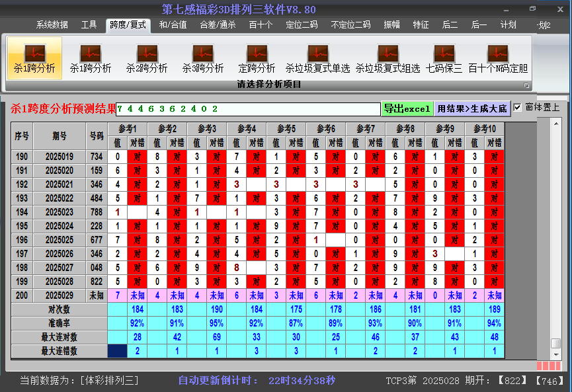
Task: Click number cell 788
Action: pos(97,212)
